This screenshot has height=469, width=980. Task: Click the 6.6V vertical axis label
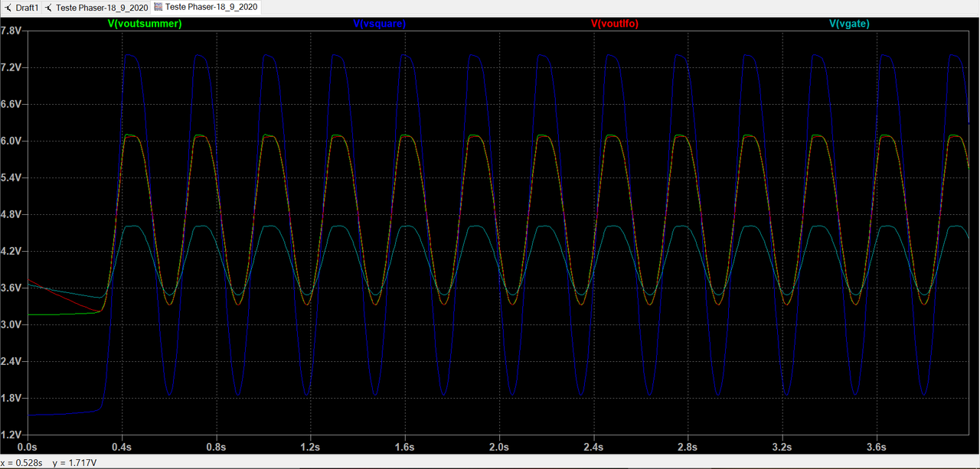(x=11, y=104)
